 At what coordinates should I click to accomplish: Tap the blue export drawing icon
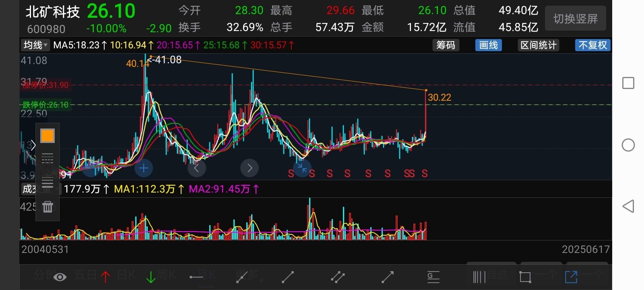click(571, 277)
